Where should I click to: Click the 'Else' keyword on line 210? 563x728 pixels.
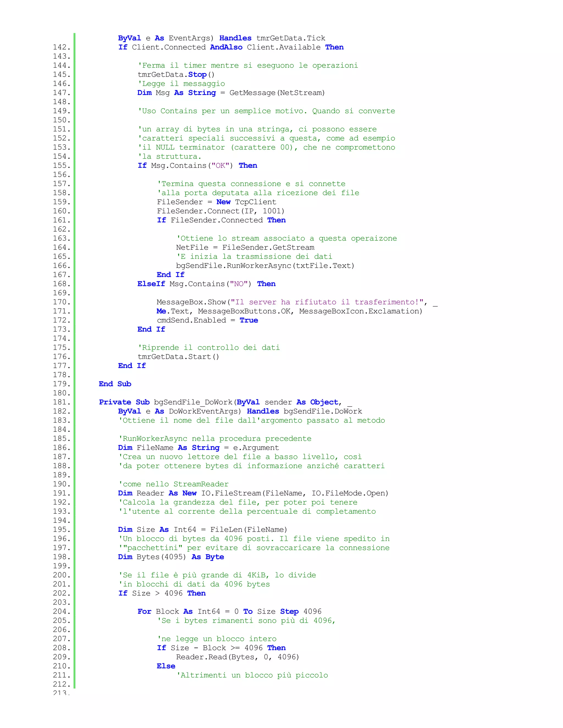[x=166, y=666]
